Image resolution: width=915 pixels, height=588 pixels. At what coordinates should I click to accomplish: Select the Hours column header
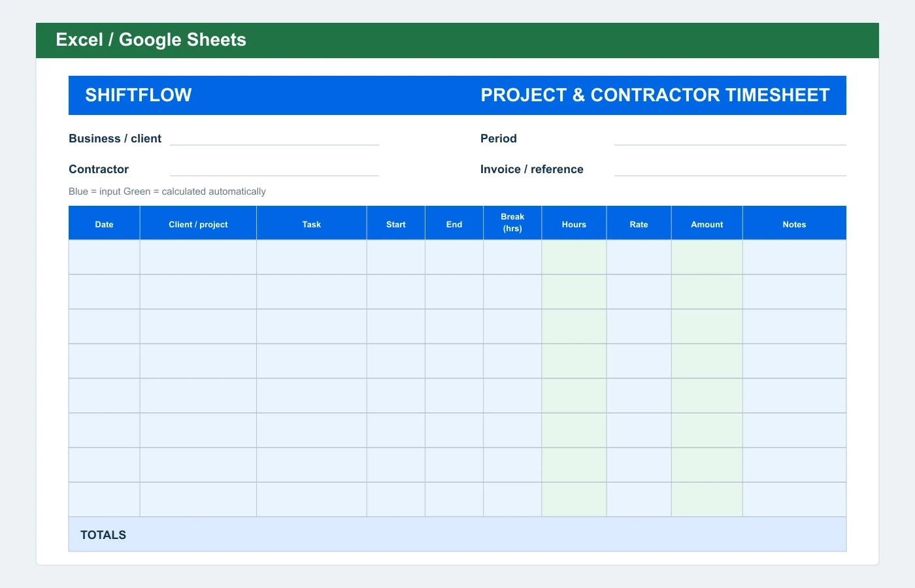click(x=574, y=223)
